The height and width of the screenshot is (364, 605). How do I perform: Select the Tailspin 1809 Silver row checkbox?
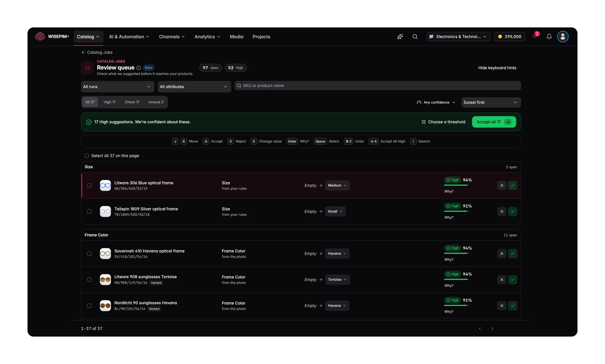coord(89,211)
